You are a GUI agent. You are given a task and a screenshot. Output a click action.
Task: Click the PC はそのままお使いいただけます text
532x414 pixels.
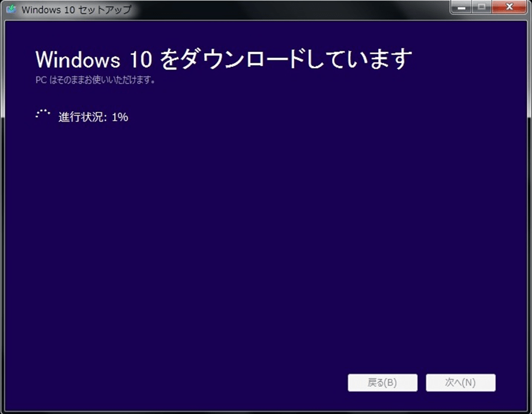pyautogui.click(x=95, y=80)
